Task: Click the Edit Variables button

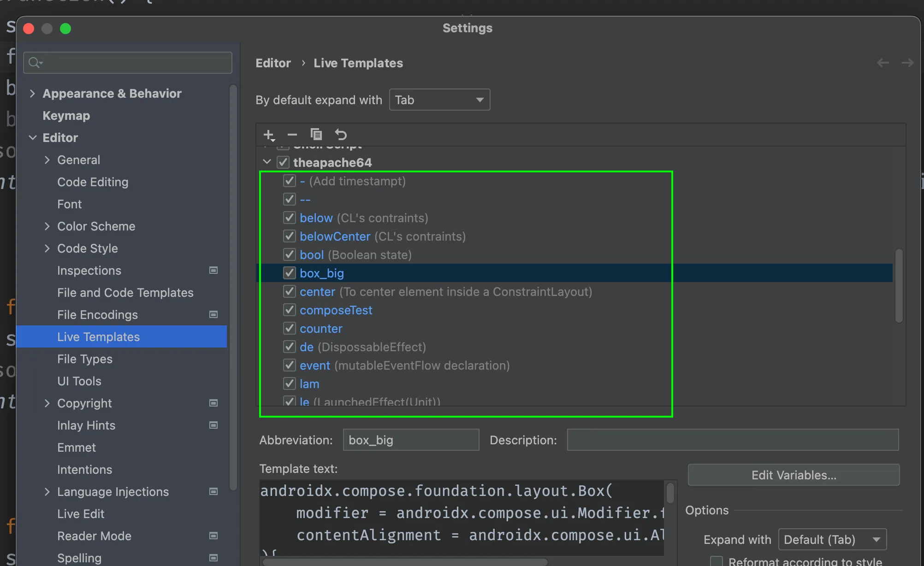Action: [x=794, y=475]
